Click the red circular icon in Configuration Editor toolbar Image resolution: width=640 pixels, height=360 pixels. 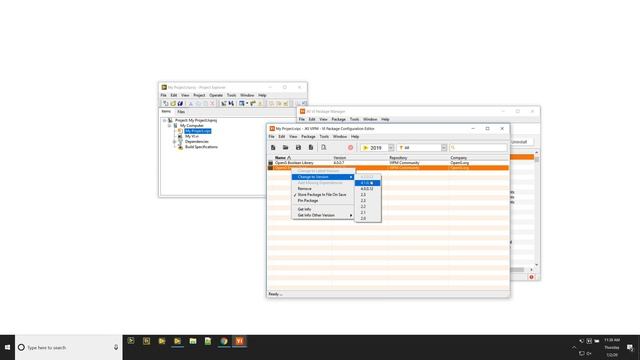(x=350, y=147)
